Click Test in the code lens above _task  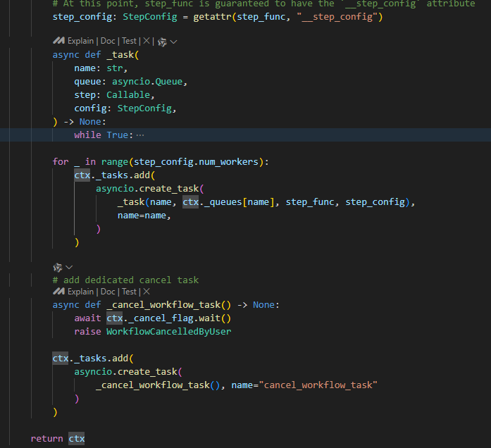click(x=129, y=41)
